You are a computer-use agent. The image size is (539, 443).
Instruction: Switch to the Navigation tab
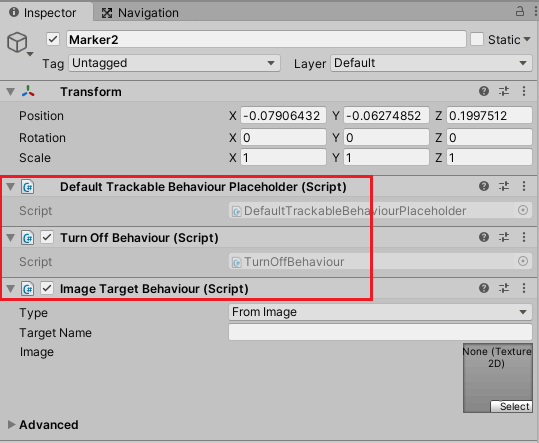[x=140, y=13]
